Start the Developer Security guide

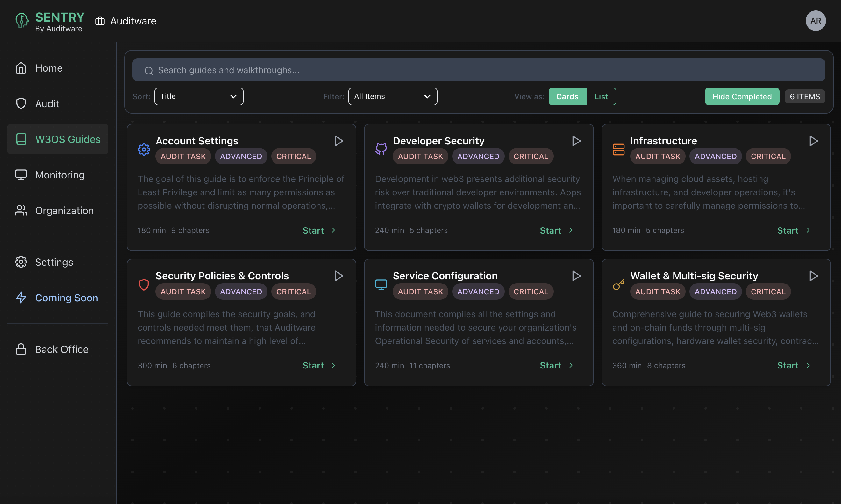point(557,230)
